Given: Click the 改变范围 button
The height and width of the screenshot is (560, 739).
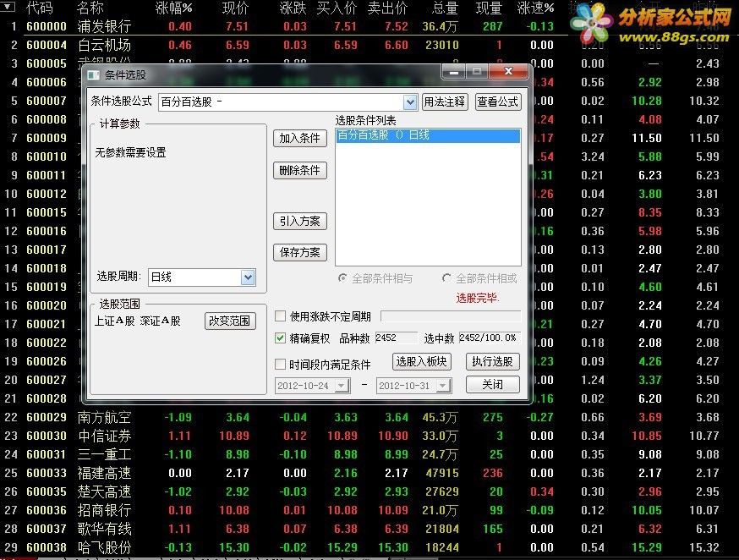Looking at the screenshot, I should point(230,321).
